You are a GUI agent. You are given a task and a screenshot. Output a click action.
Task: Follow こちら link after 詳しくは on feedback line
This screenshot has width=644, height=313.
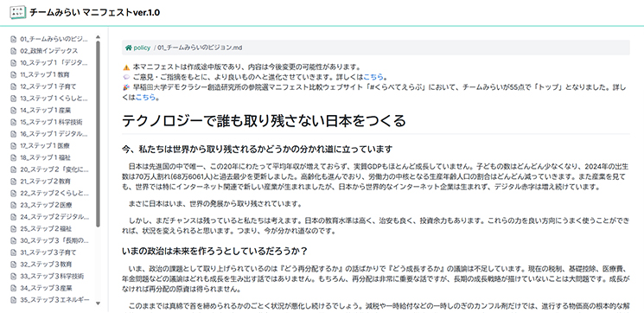(373, 77)
